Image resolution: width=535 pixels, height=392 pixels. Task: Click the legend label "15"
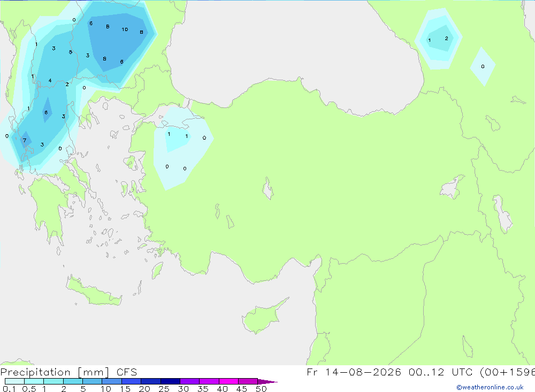125,389
